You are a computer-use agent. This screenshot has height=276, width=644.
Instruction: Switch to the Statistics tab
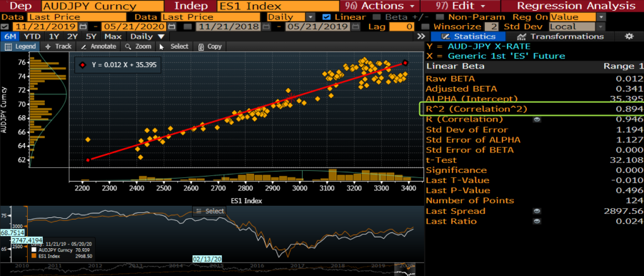tap(468, 36)
